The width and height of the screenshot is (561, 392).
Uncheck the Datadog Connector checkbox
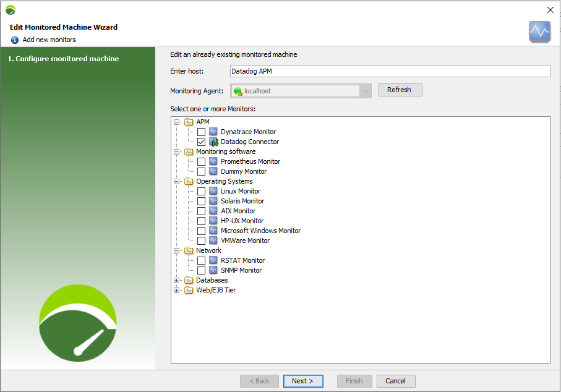coord(201,142)
